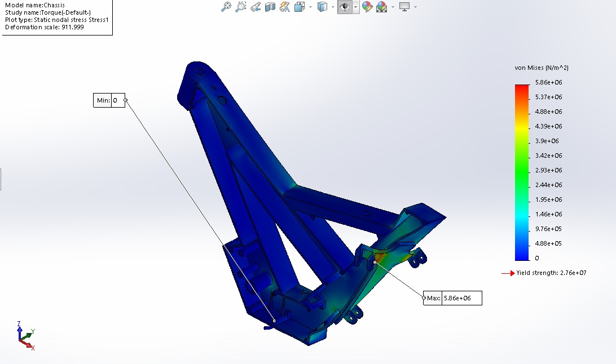Click the 0 bottom legend value
The width and height of the screenshot is (616, 364).
[537, 258]
